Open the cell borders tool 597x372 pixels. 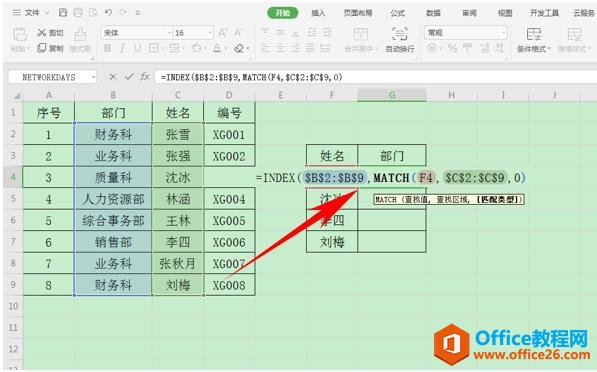[154, 48]
